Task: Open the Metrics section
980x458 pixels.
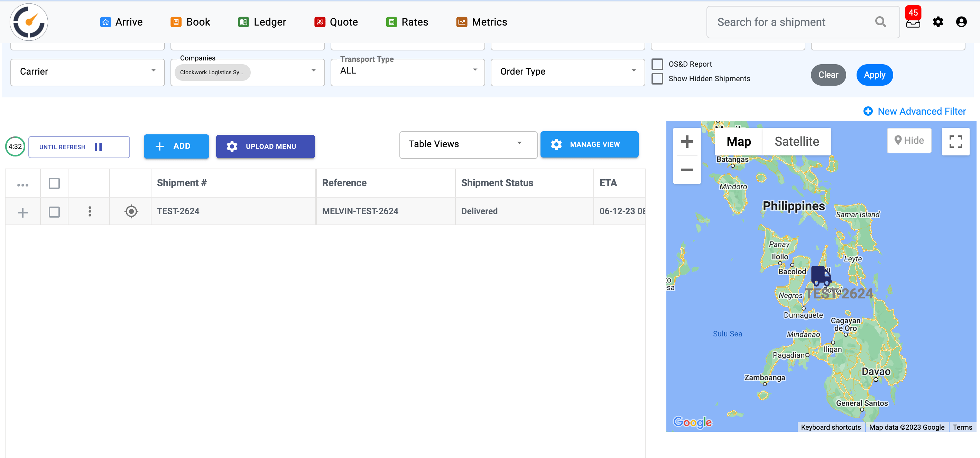Action: [x=481, y=22]
